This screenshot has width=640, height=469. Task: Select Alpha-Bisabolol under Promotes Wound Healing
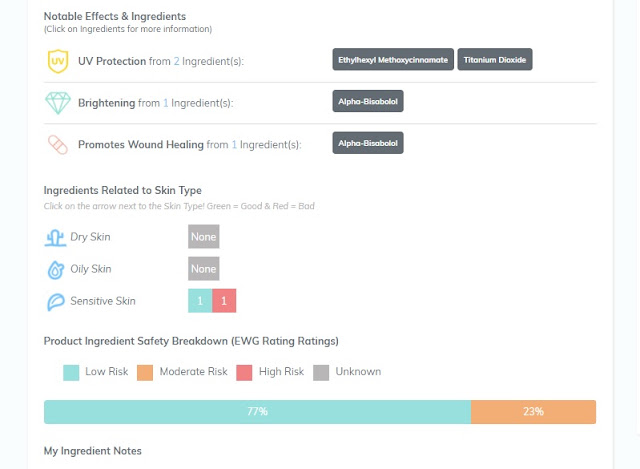coord(368,143)
